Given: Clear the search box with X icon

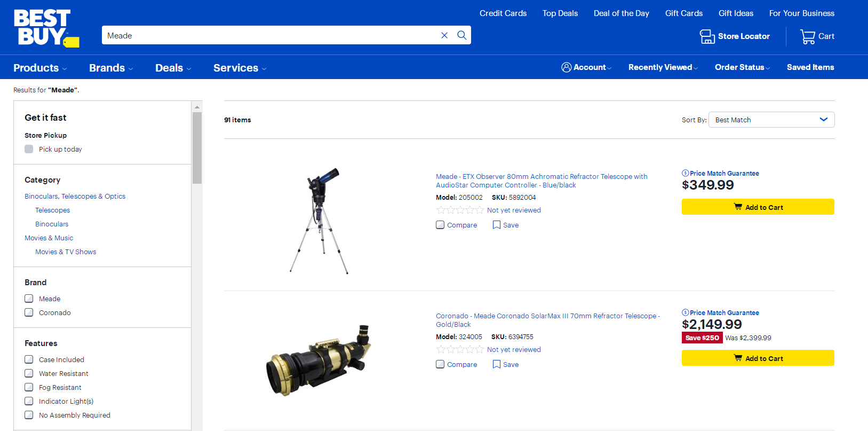Looking at the screenshot, I should tap(444, 35).
